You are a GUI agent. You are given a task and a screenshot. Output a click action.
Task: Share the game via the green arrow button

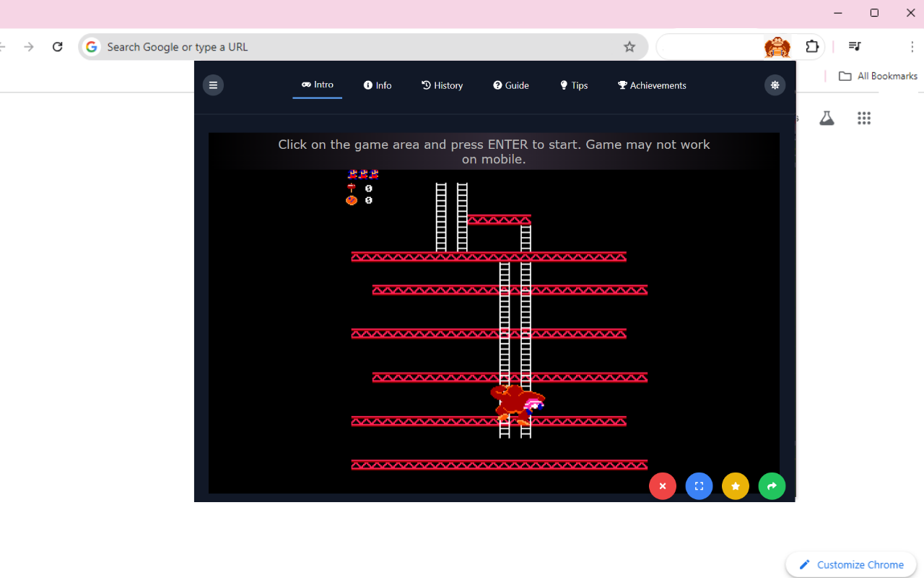click(x=771, y=486)
